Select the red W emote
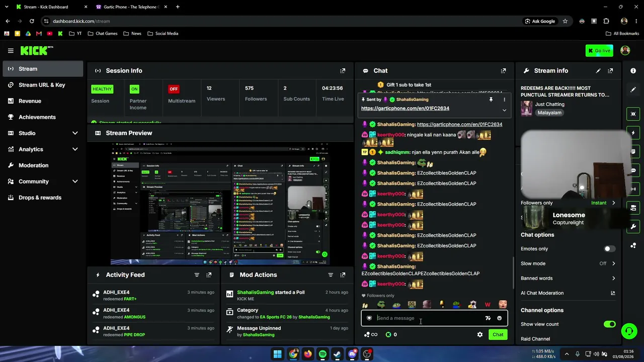Image resolution: width=644 pixels, height=362 pixels. (487, 305)
